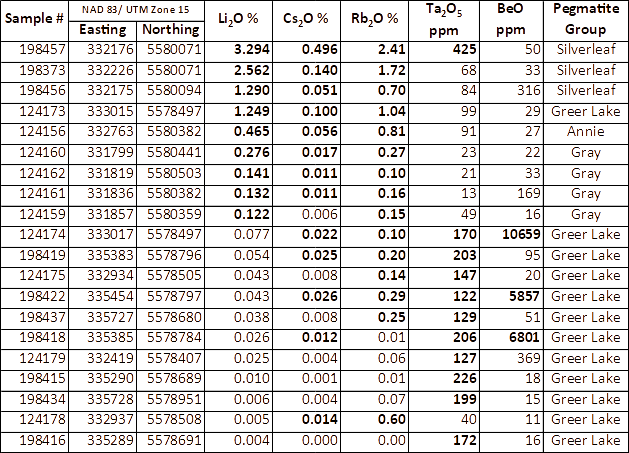Click the Easting value 332419
The image size is (629, 453).
click(x=110, y=358)
